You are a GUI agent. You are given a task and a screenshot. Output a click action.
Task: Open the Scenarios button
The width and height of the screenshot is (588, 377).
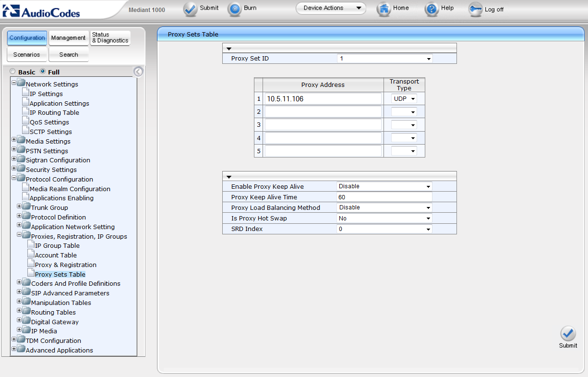pyautogui.click(x=27, y=55)
